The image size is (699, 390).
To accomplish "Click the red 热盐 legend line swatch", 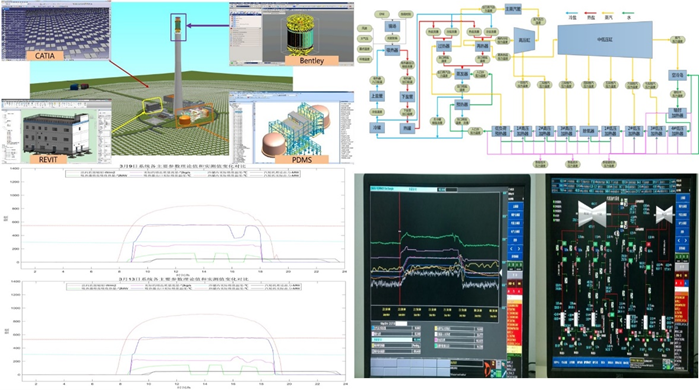I will point(590,13).
